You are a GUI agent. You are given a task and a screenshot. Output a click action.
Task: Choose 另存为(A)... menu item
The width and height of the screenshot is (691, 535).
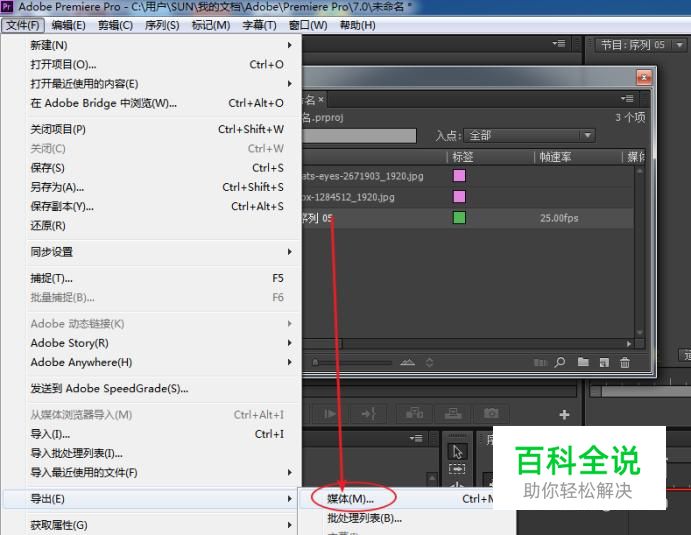pyautogui.click(x=151, y=187)
